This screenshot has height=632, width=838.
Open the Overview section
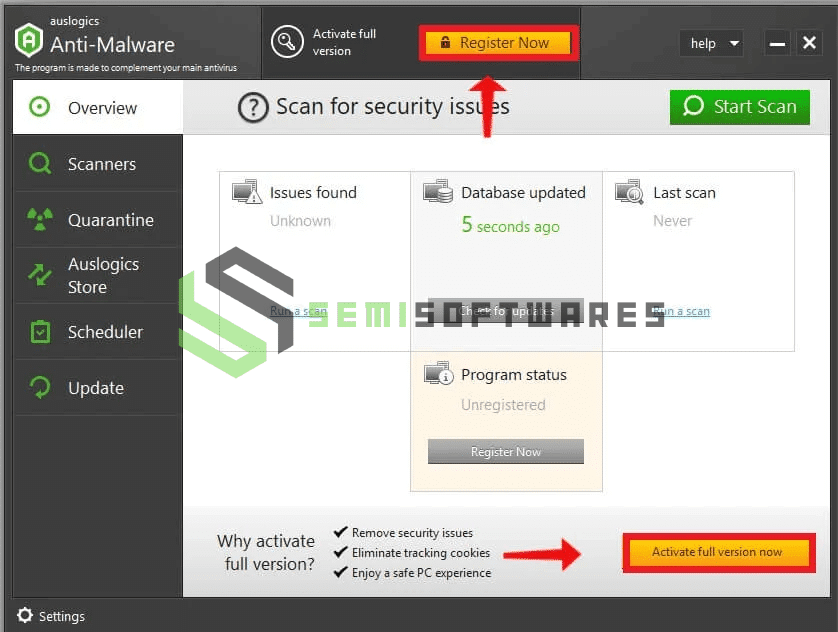[x=98, y=107]
